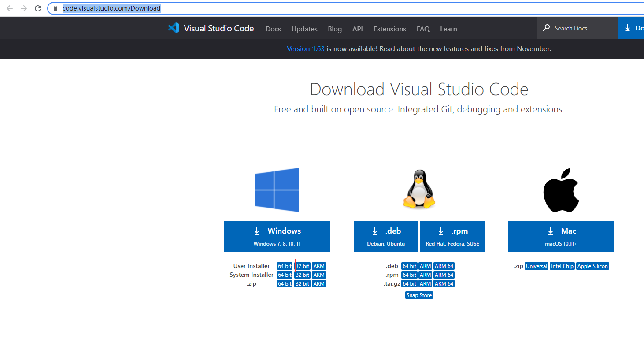Reload the page with refresh icon
644x346 pixels.
point(38,8)
